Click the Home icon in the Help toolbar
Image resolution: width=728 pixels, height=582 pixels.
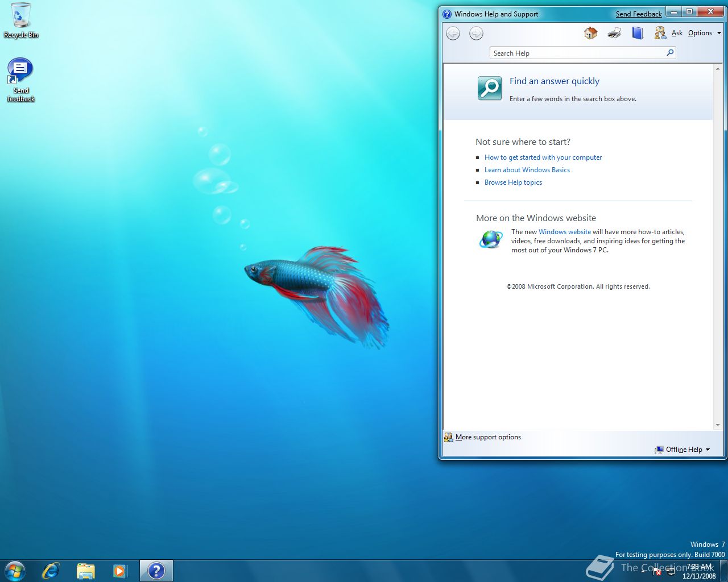(x=590, y=33)
